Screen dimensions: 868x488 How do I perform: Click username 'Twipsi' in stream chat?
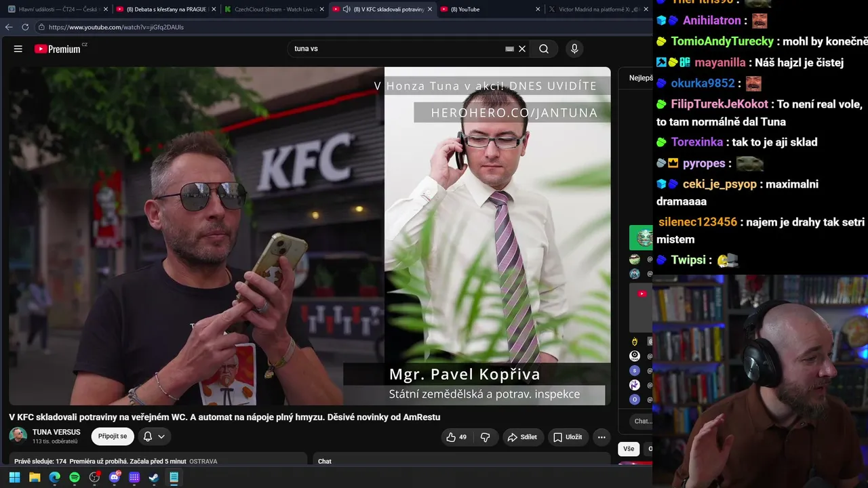pos(688,260)
